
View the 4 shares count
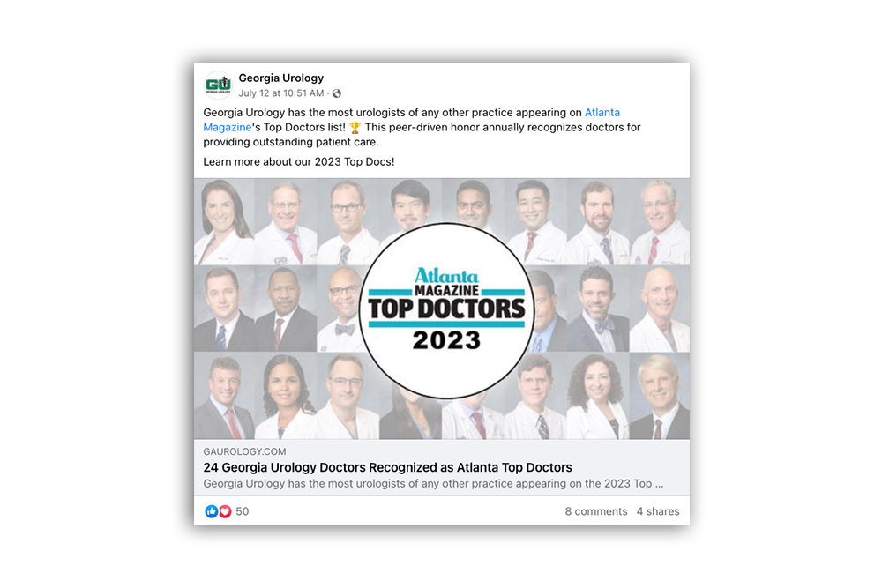[658, 511]
